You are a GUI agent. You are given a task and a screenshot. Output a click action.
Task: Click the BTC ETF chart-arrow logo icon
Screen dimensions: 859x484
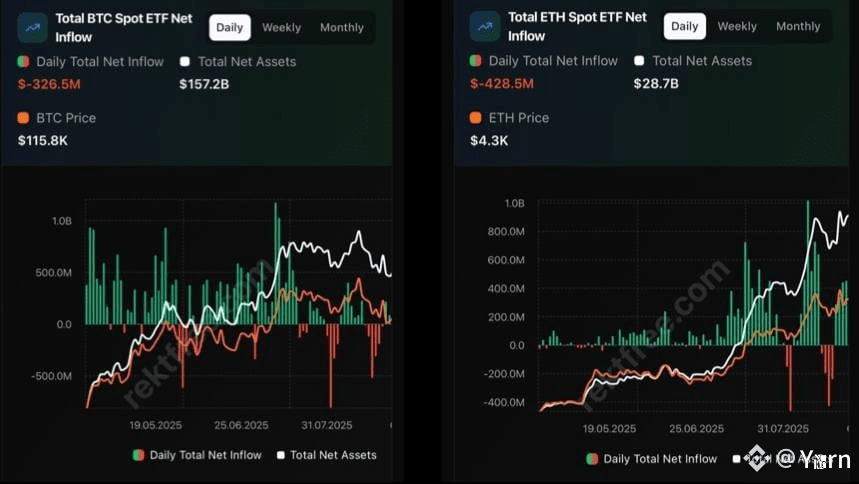[x=32, y=27]
